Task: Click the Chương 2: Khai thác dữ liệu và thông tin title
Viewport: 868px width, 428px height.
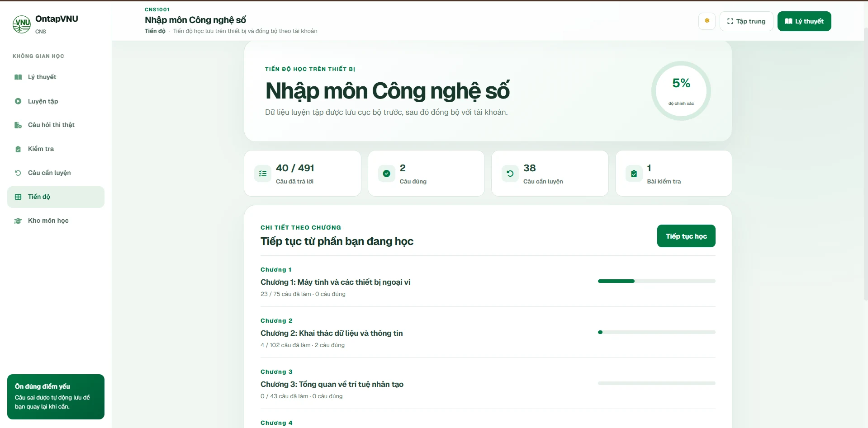Action: (x=332, y=333)
